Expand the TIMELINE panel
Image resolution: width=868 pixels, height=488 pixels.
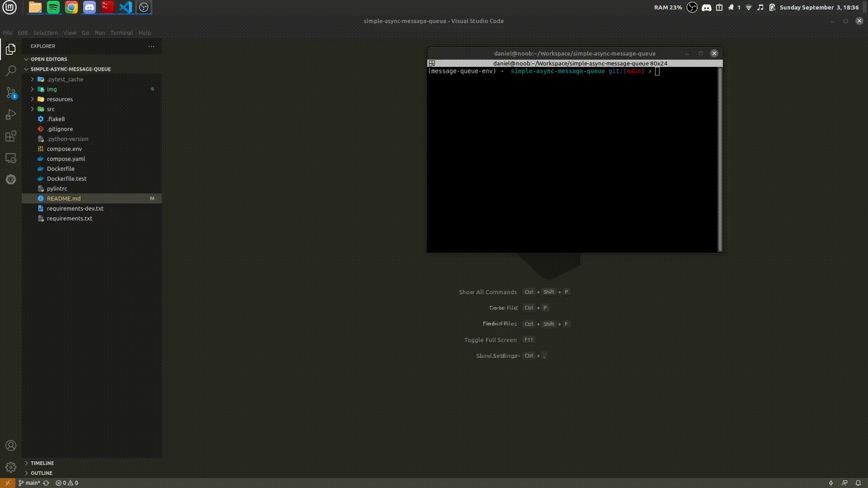click(x=27, y=462)
